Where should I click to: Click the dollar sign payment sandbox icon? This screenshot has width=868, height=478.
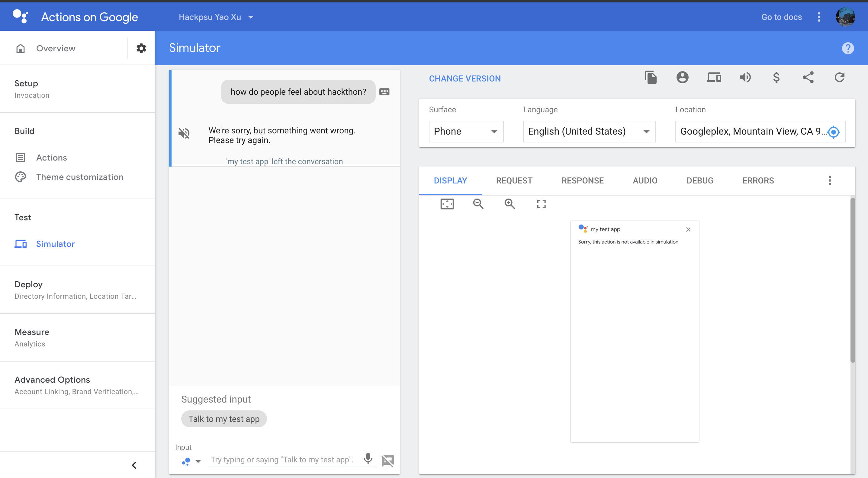776,78
